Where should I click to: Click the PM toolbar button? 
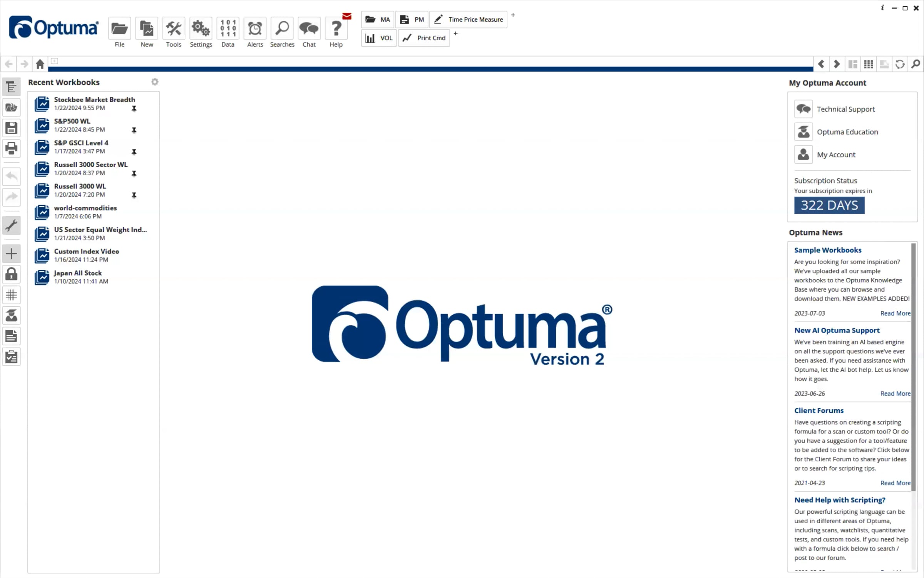click(x=412, y=19)
